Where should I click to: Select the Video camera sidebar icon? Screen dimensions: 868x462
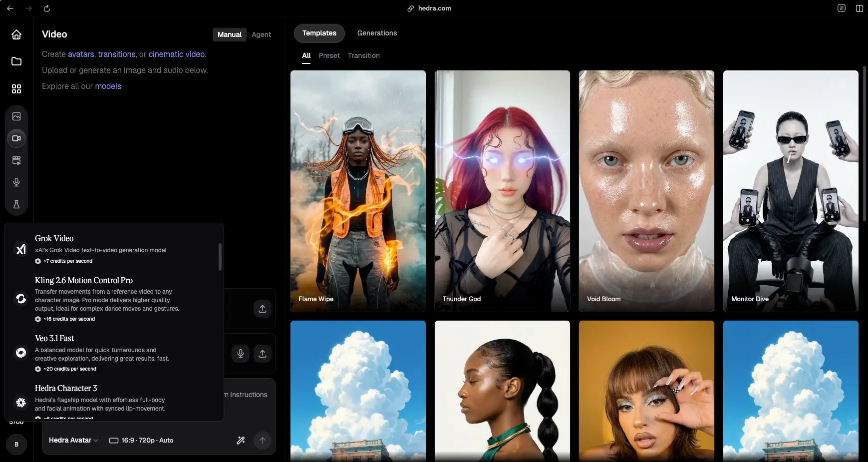tap(16, 138)
